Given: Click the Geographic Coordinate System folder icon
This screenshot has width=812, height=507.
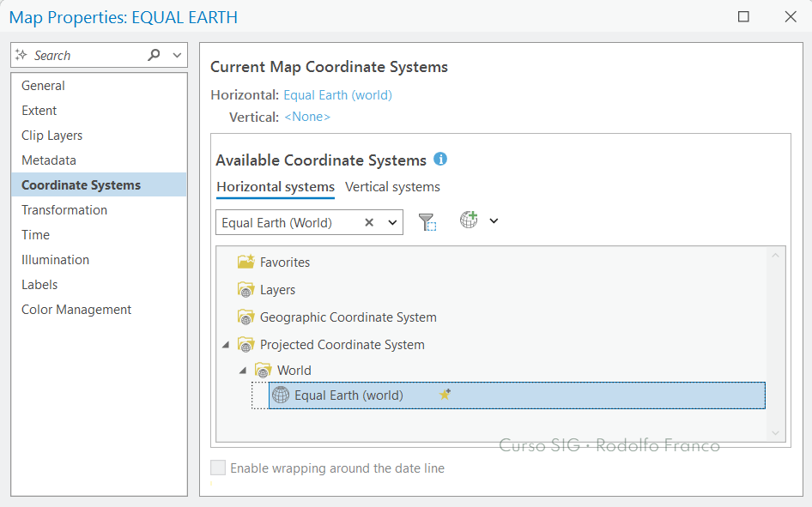Looking at the screenshot, I should (246, 317).
